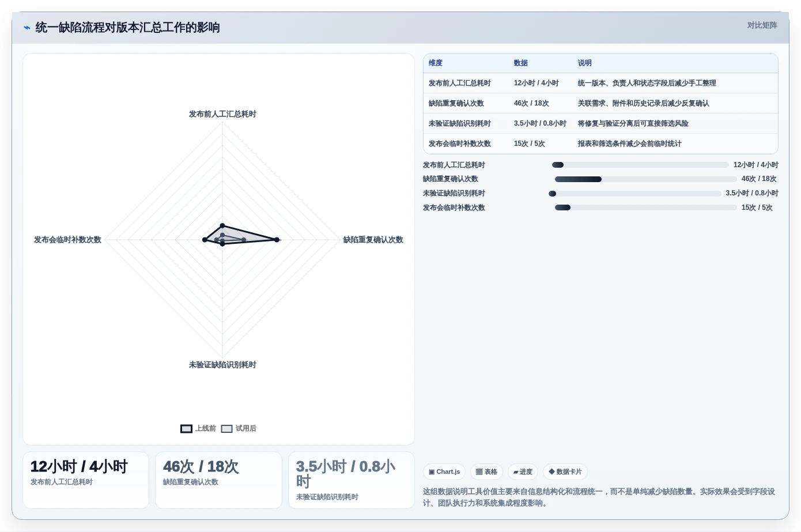Click radar axis label 未验证缺陷识别耗时
The width and height of the screenshot is (801, 532).
tap(222, 365)
